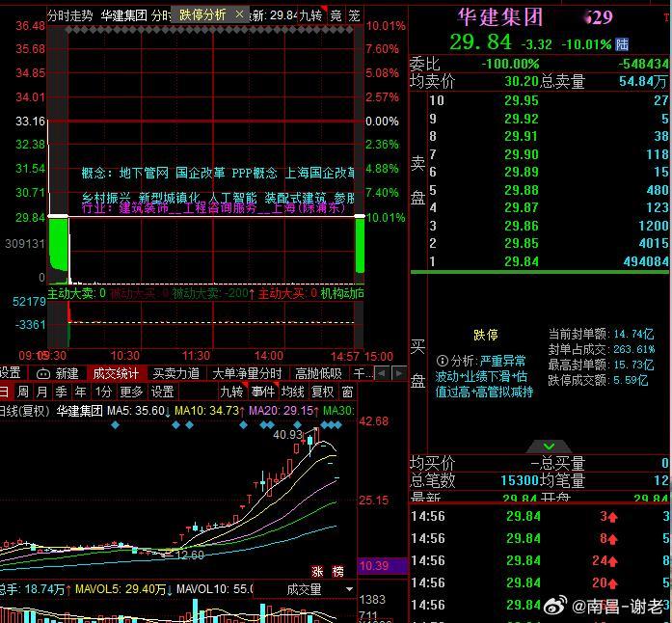672x623 pixels.
Task: Click the 严重异常 analysis link
Action: (x=502, y=361)
